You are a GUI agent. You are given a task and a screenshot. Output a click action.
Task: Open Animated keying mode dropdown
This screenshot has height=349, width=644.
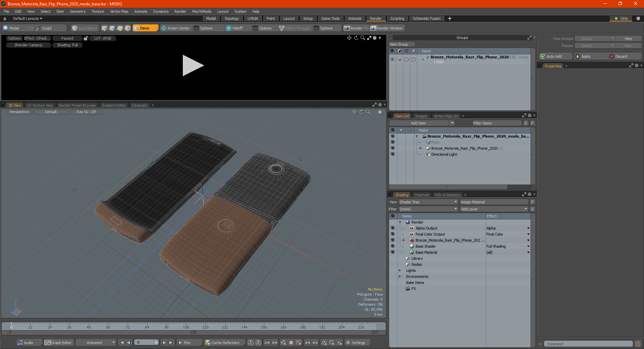click(96, 343)
